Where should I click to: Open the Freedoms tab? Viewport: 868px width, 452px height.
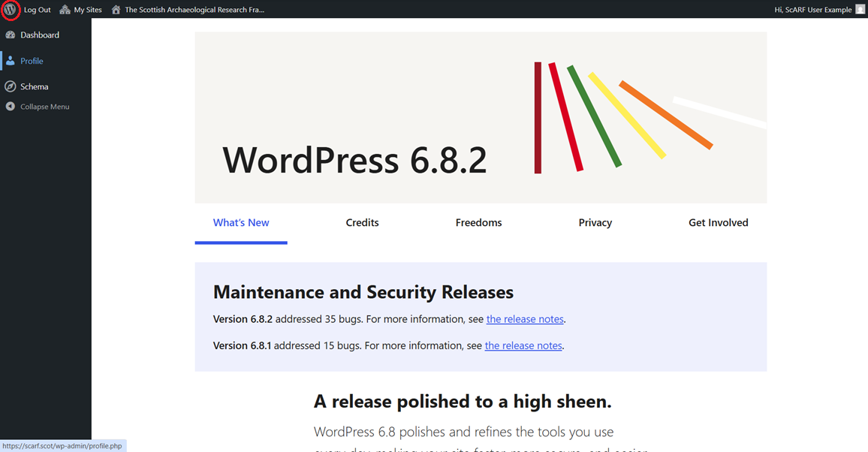478,222
